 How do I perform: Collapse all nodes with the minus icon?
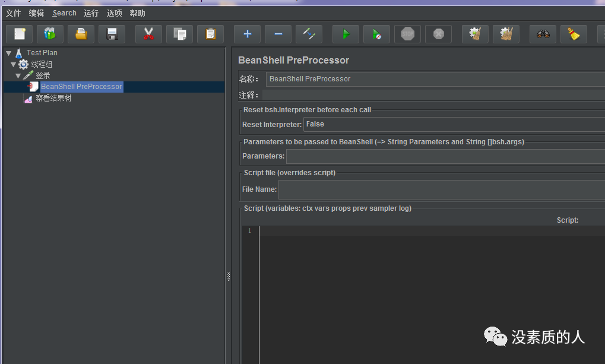click(278, 34)
